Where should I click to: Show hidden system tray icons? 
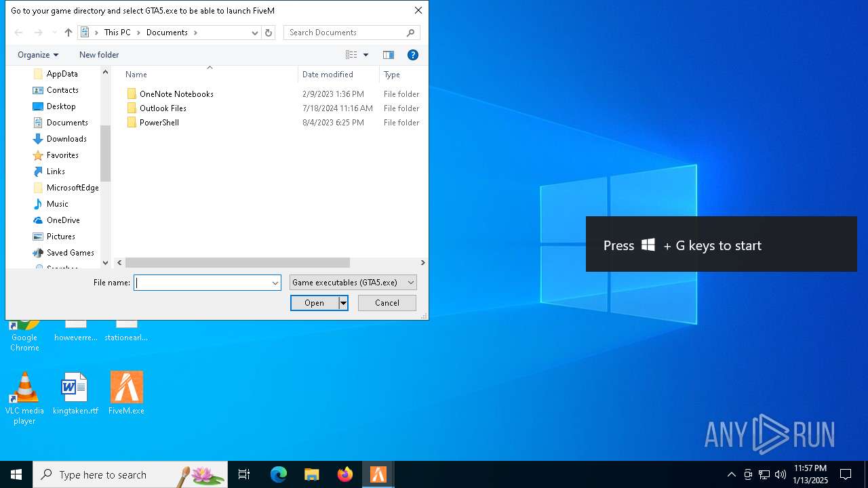click(x=731, y=474)
